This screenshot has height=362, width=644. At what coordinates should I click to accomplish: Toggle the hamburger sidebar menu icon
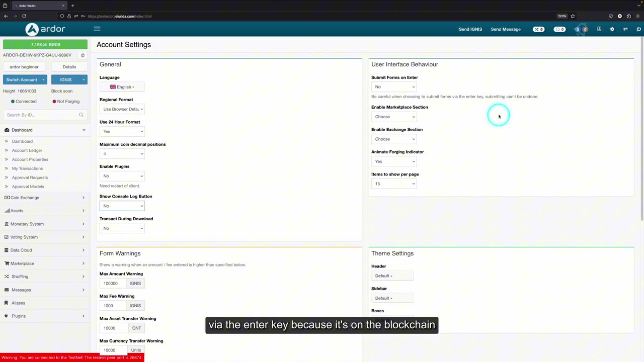(97, 29)
